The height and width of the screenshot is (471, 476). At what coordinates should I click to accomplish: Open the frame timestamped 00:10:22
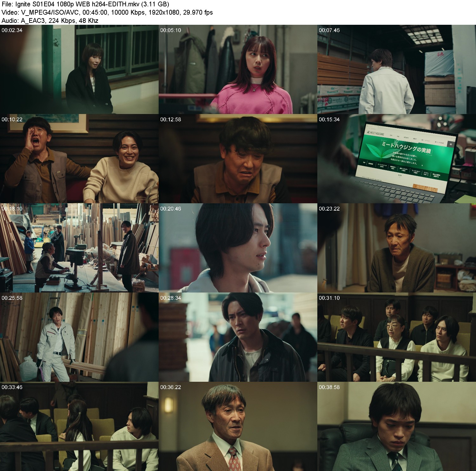coord(79,158)
